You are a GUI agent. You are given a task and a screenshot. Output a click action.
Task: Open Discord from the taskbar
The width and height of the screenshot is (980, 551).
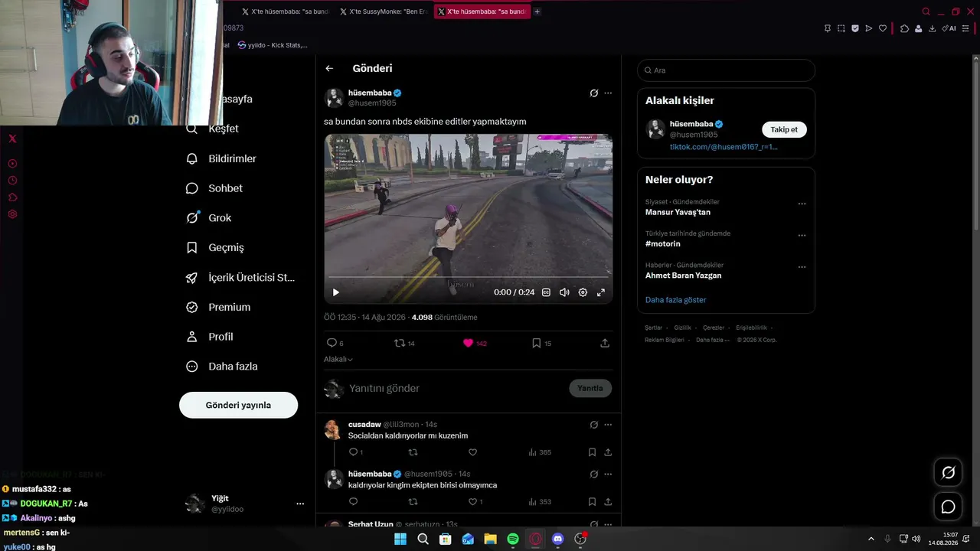tap(557, 539)
